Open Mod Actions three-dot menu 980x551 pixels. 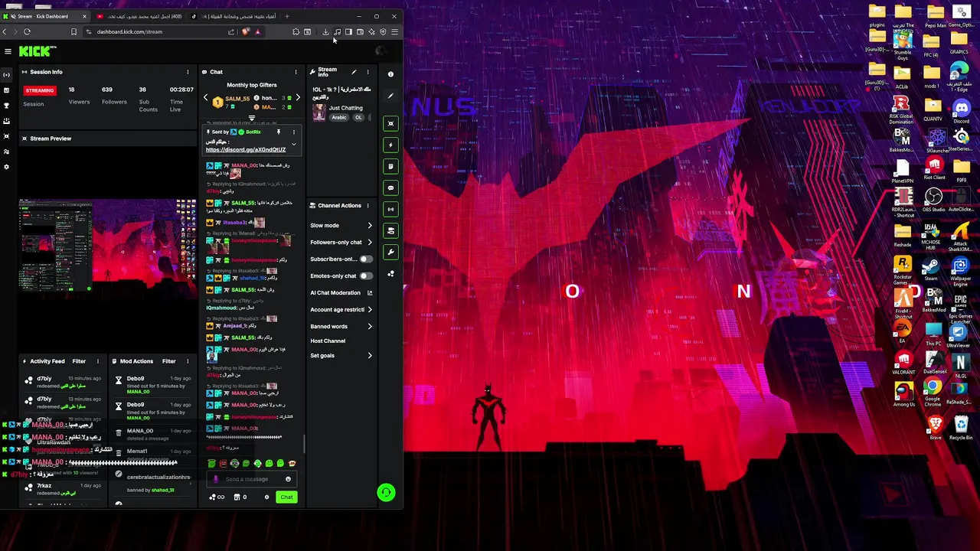coord(188,361)
